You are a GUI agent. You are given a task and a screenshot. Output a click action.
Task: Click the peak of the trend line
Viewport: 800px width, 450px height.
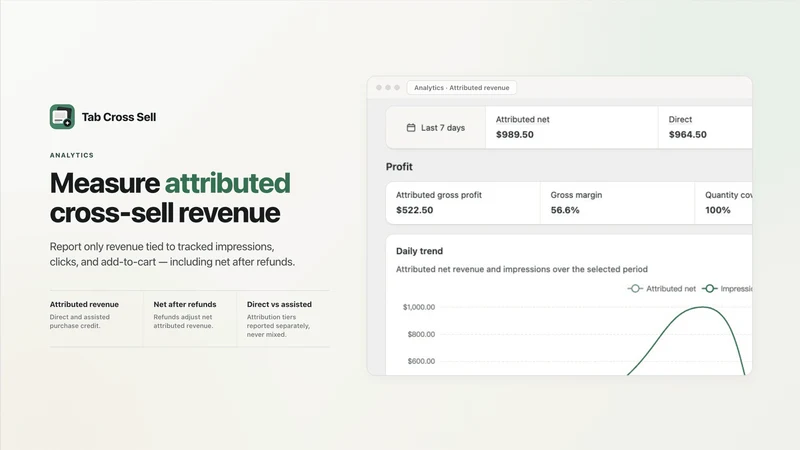(703, 307)
